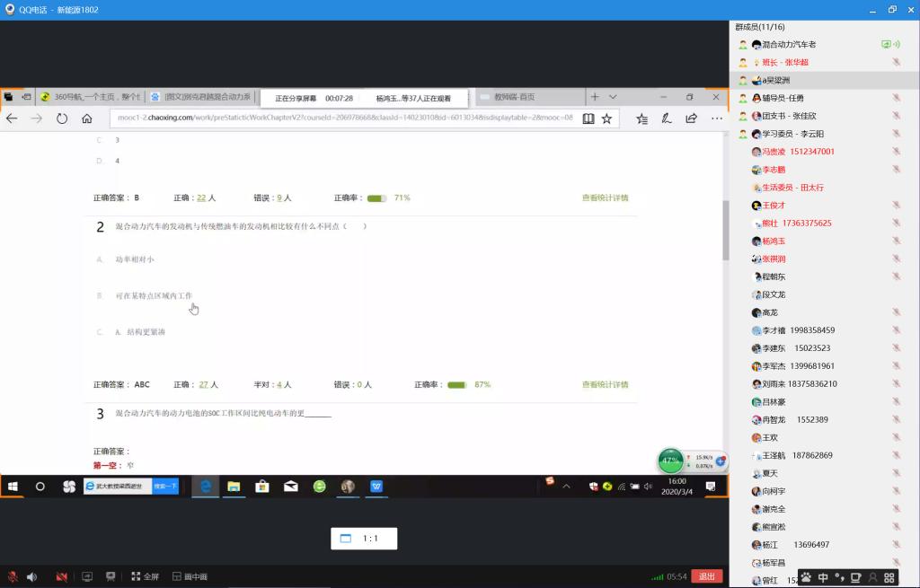Click the screen share icon
Screen dimensions: 920x588
tap(87, 576)
